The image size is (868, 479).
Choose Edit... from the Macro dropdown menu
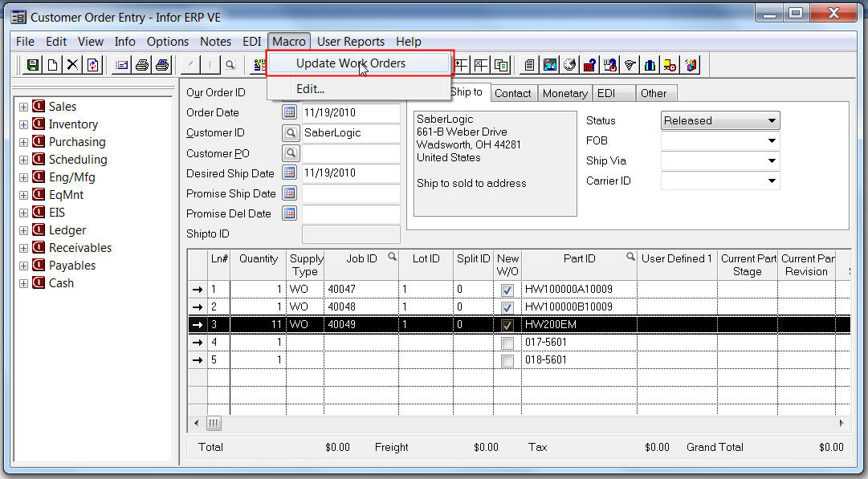(360, 88)
